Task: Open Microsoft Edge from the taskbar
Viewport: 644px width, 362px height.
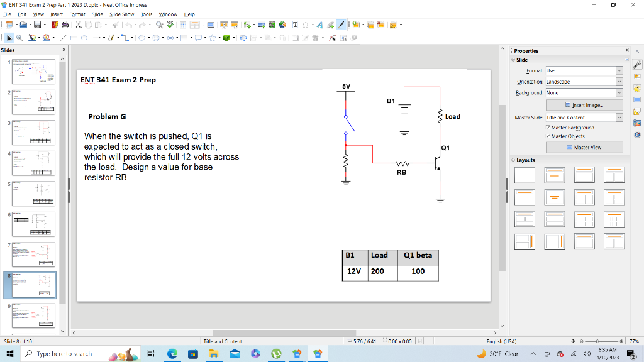Action: pos(172,354)
